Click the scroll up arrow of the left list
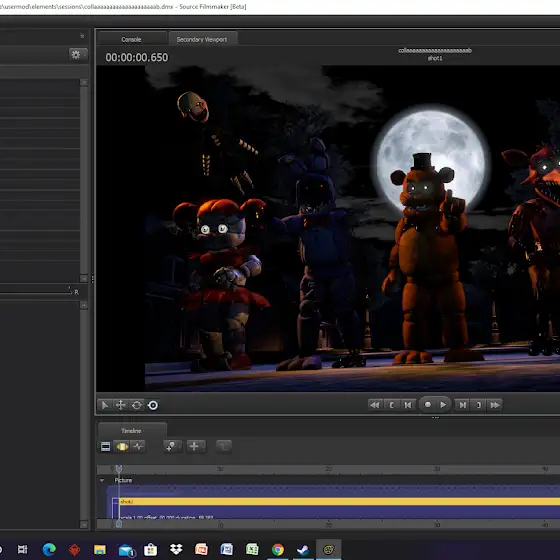Viewport: 560px width, 560px height. pyautogui.click(x=84, y=82)
